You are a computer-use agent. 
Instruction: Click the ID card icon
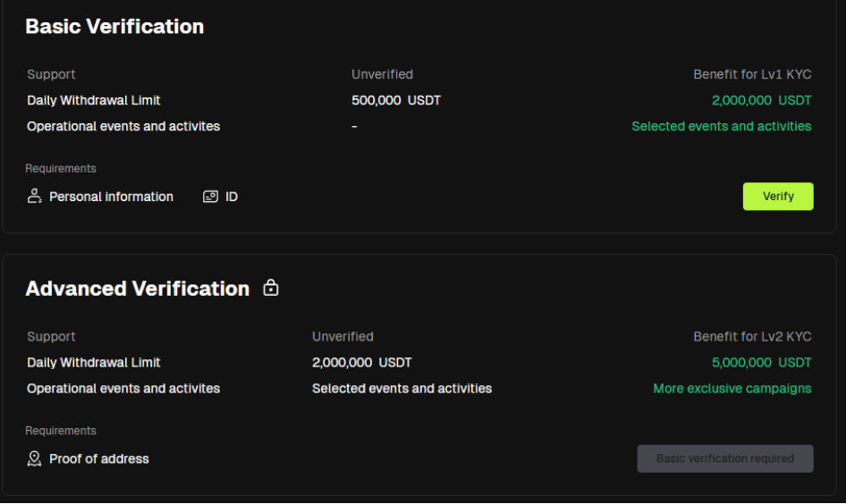pyautogui.click(x=210, y=197)
